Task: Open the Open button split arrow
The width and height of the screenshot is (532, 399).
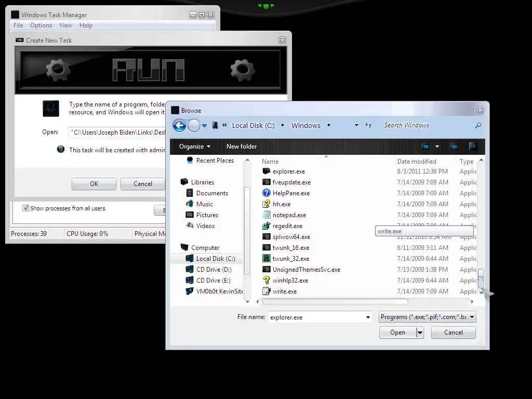Action: tap(420, 332)
